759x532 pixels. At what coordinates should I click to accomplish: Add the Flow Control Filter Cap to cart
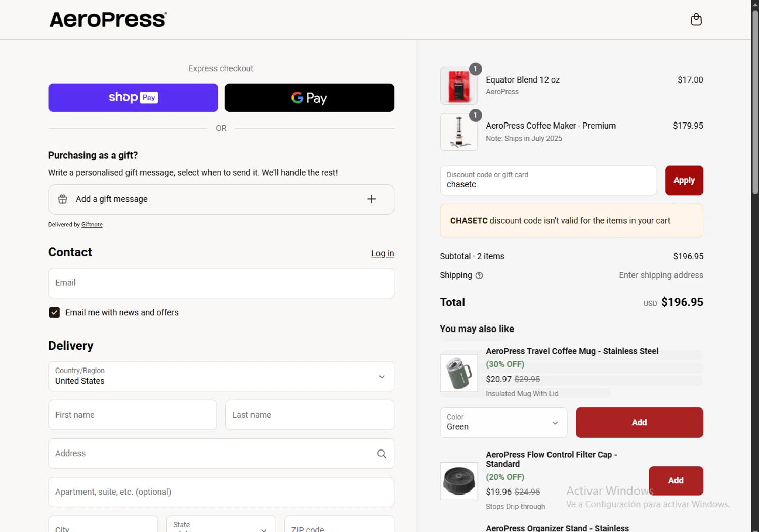point(676,480)
